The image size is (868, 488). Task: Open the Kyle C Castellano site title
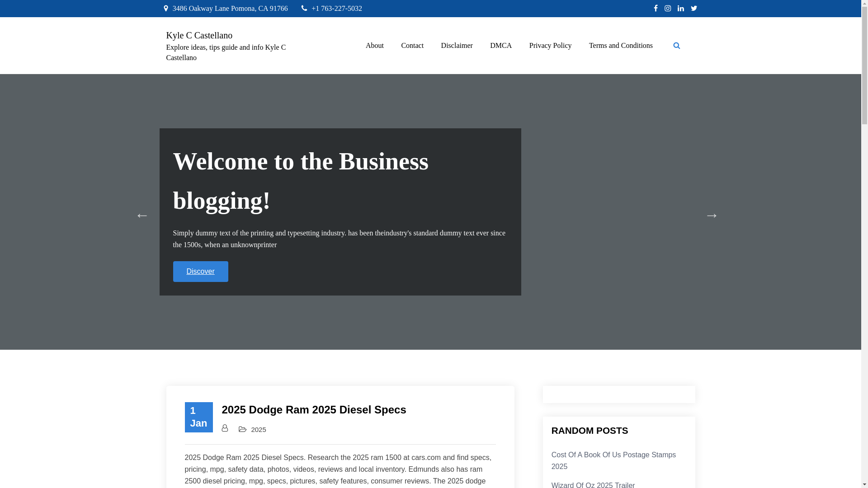[x=199, y=35]
